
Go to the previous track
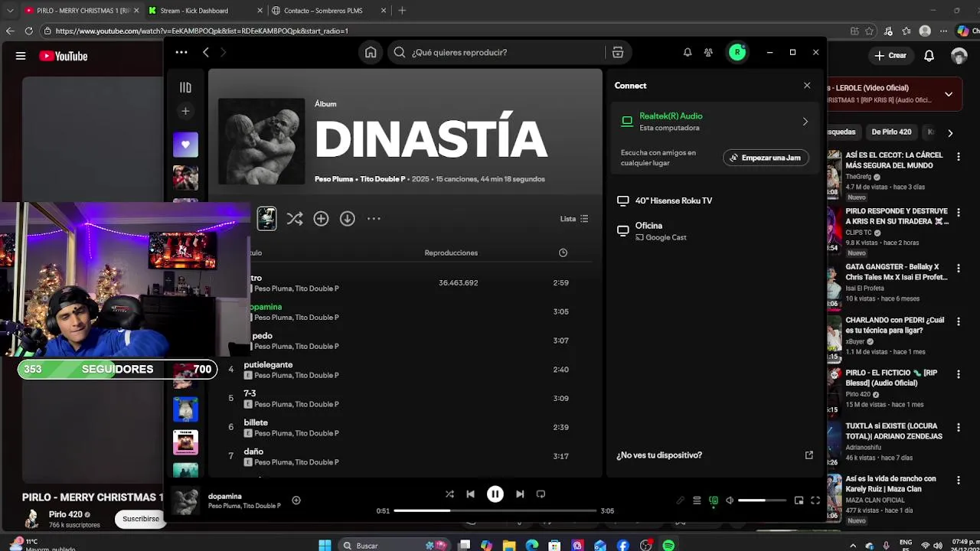[x=470, y=494]
